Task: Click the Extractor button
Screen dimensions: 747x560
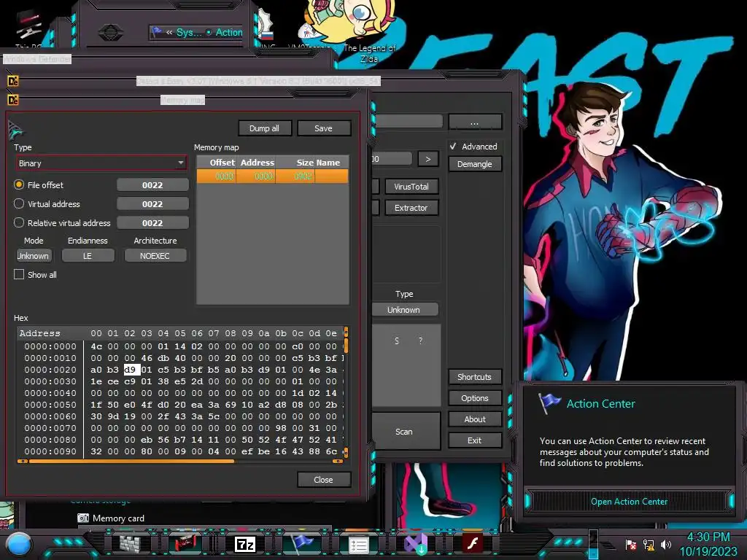Action: (411, 208)
